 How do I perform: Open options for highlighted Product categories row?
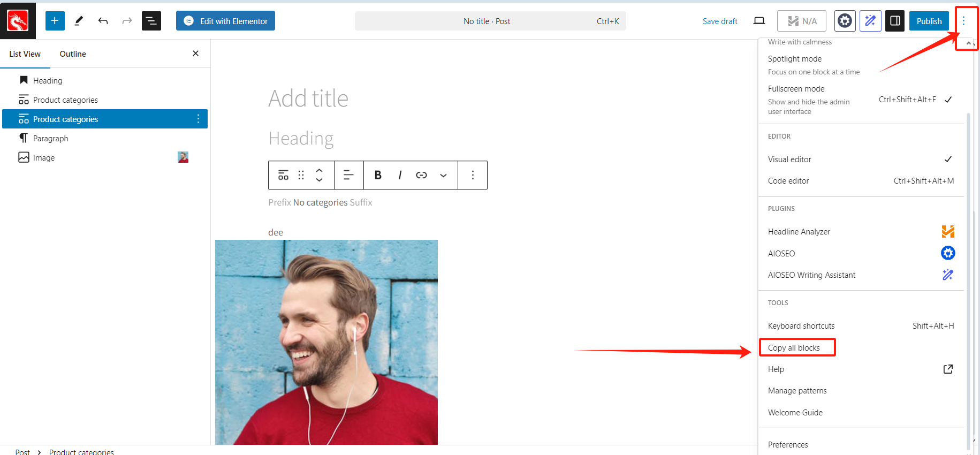click(x=198, y=119)
